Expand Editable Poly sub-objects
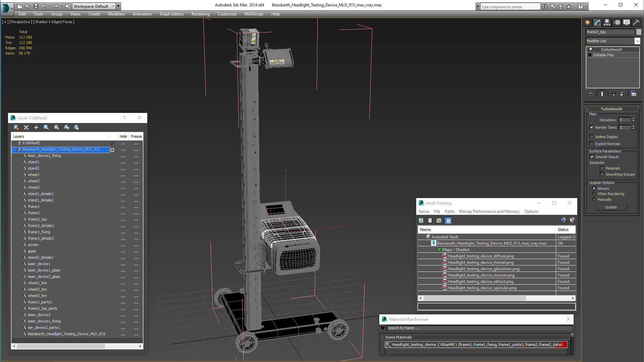 [x=590, y=55]
